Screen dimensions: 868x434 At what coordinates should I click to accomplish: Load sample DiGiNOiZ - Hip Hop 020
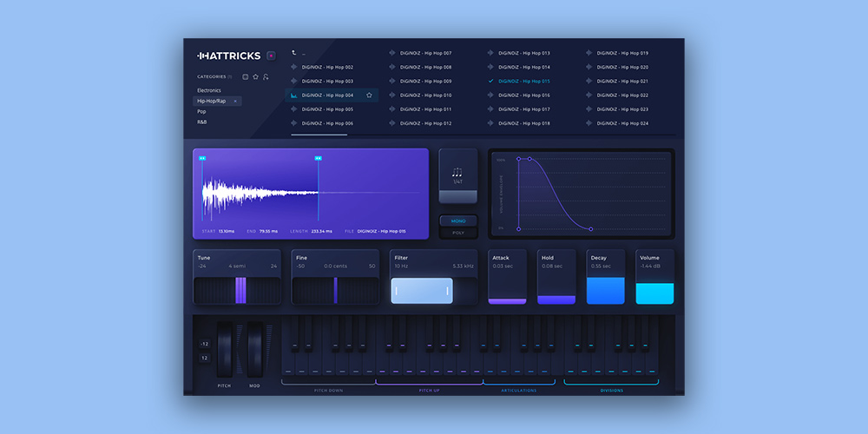coord(622,67)
